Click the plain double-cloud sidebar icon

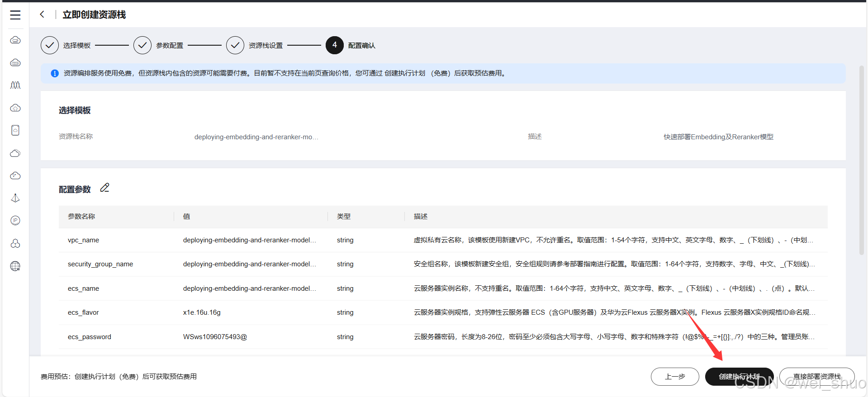point(15,153)
